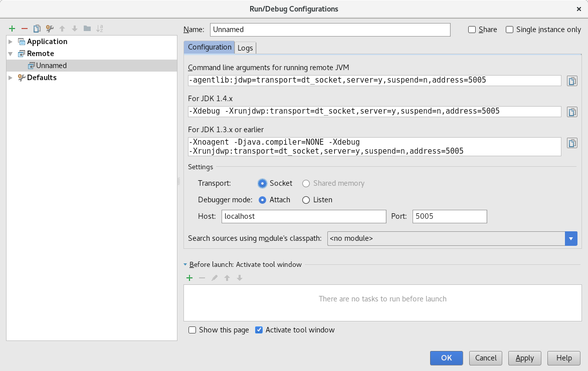The height and width of the screenshot is (371, 588).
Task: Remove the selected configuration
Action: (24, 29)
